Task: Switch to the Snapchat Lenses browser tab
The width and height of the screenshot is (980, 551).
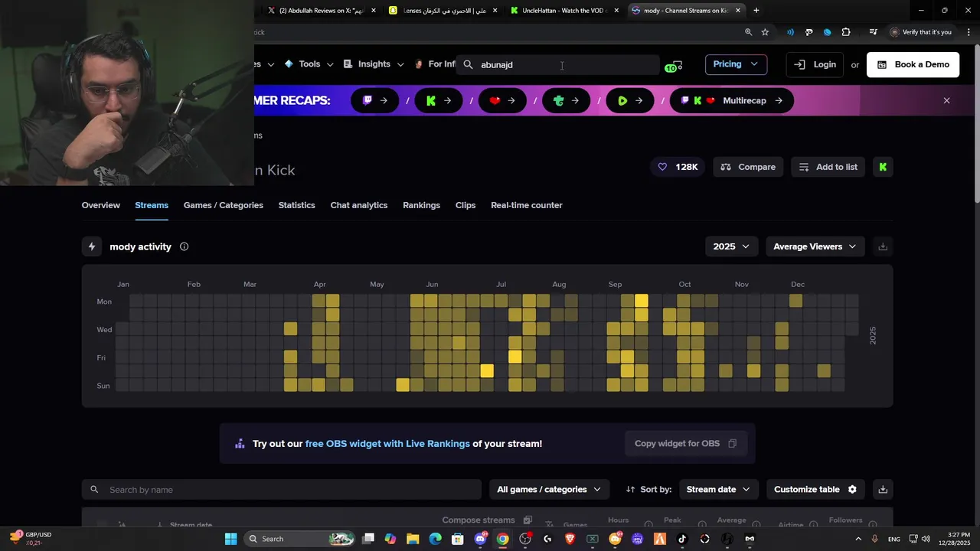Action: coord(444,11)
